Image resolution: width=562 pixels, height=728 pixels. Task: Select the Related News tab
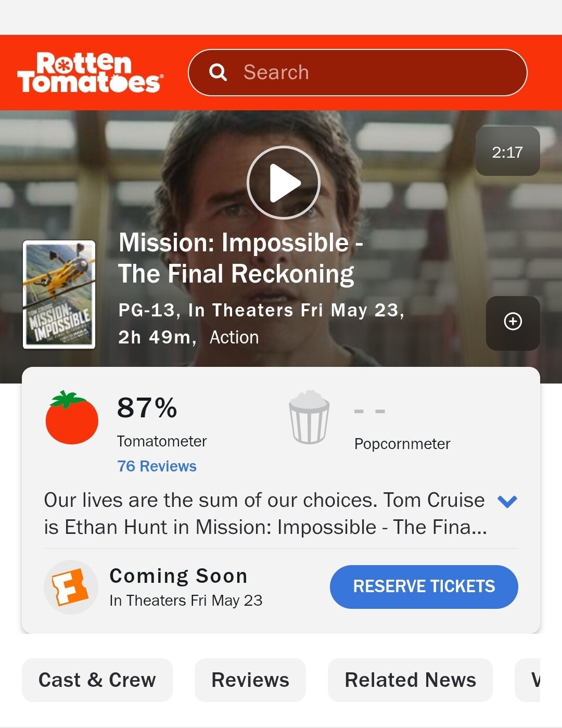tap(410, 680)
